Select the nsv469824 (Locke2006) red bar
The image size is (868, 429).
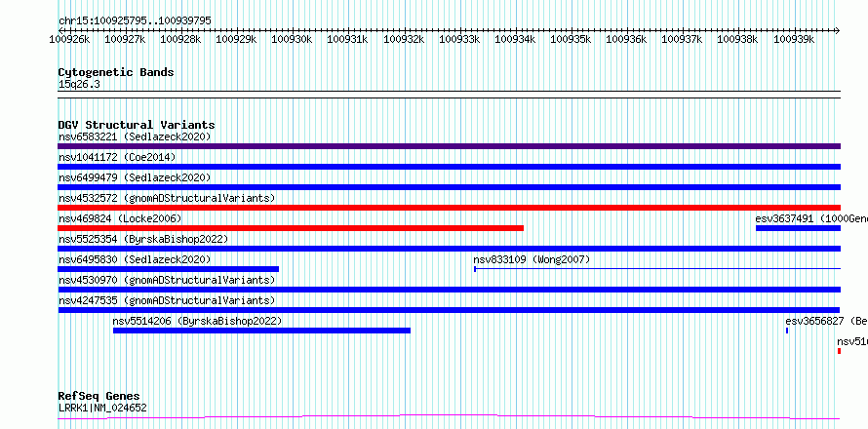point(291,228)
